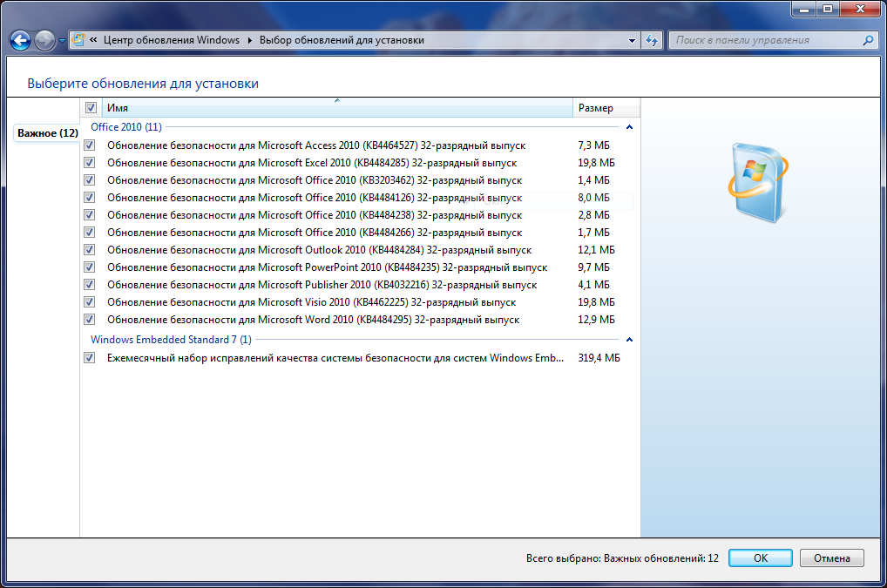Uncheck the Access 2010 KB4464527 update
887x588 pixels.
(90, 145)
